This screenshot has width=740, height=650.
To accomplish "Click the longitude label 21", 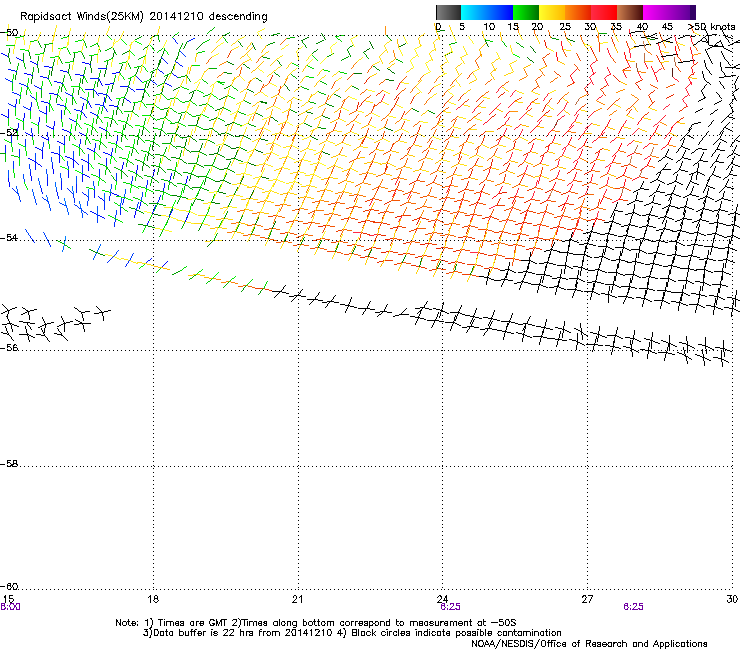I will pyautogui.click(x=297, y=599).
